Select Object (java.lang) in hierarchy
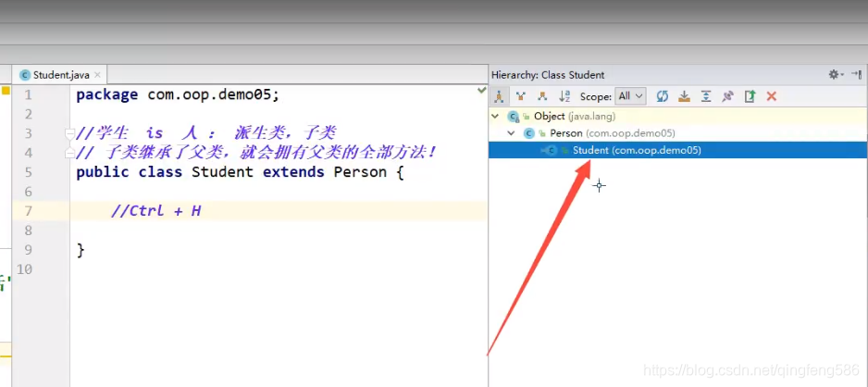The image size is (868, 387). coord(678,117)
